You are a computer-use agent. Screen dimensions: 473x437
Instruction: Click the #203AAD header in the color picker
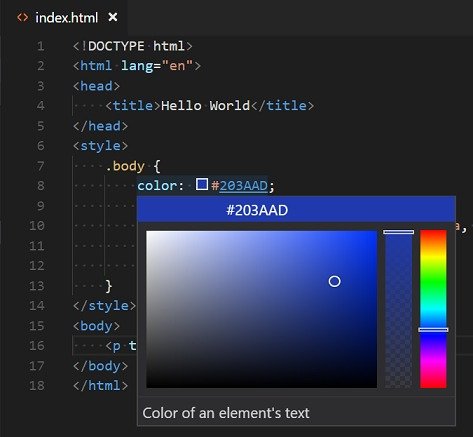(296, 210)
